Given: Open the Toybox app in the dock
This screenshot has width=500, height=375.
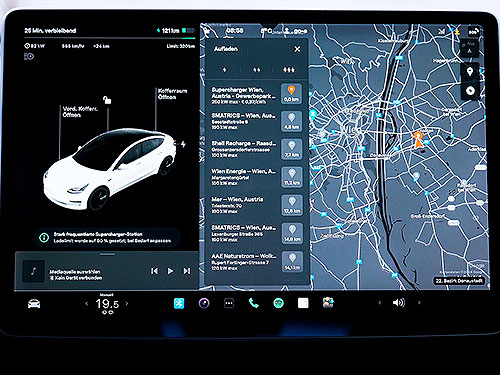Looking at the screenshot, I should click(x=328, y=303).
